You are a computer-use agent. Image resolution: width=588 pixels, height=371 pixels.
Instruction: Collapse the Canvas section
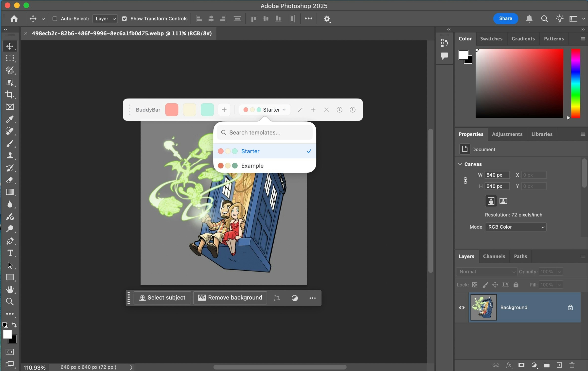click(x=460, y=164)
